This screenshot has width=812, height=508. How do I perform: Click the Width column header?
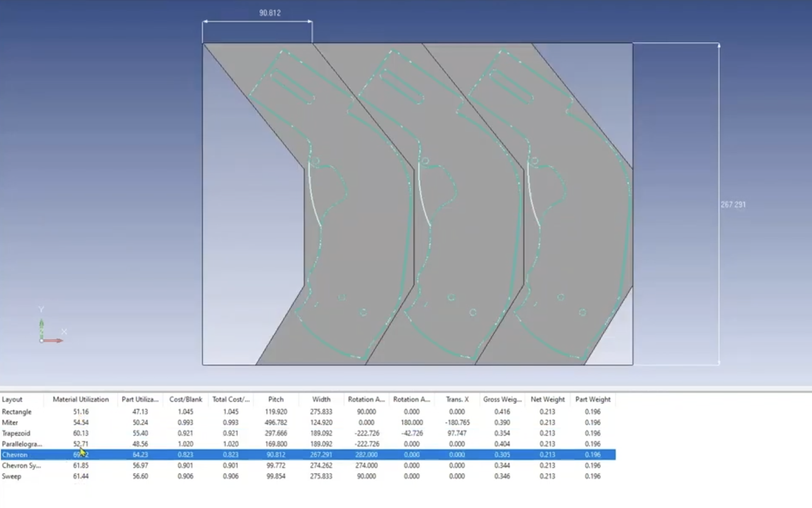[x=321, y=399]
